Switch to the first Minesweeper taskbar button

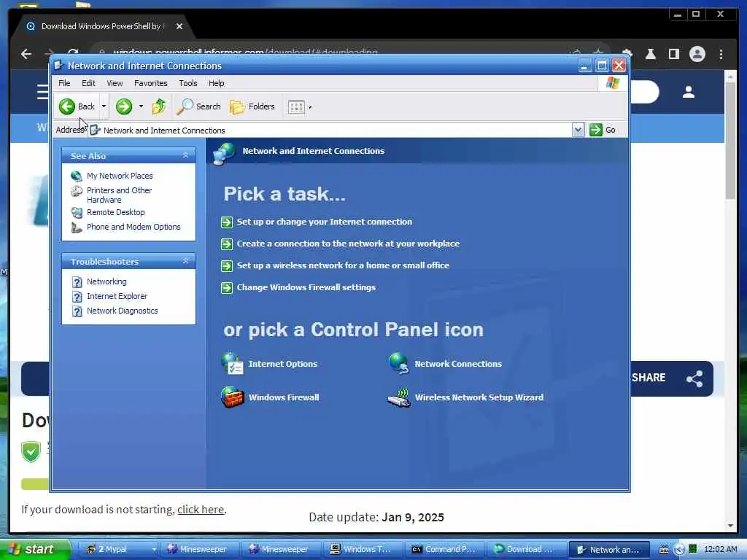[x=198, y=549]
